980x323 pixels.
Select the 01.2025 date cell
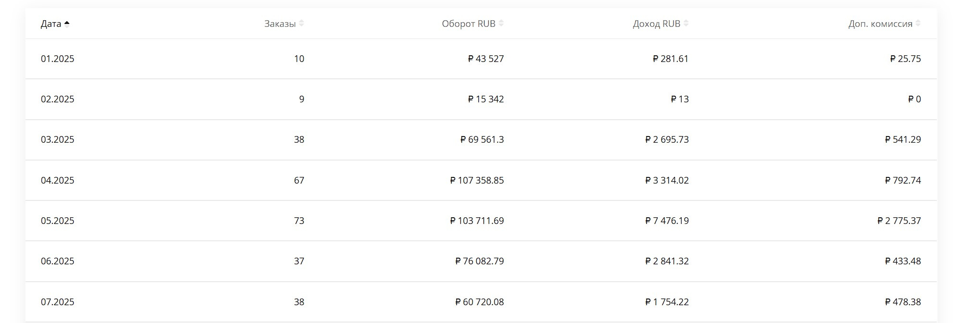coord(58,59)
